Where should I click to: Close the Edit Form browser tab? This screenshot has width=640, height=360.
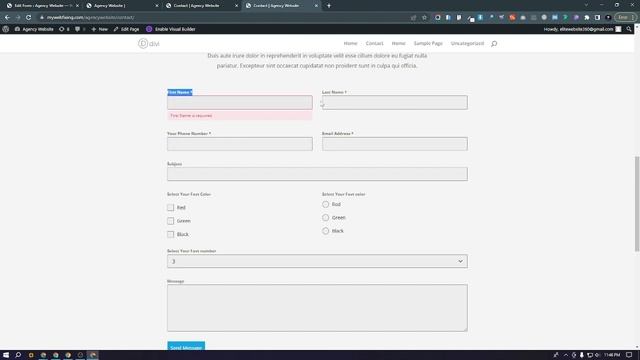pyautogui.click(x=78, y=6)
